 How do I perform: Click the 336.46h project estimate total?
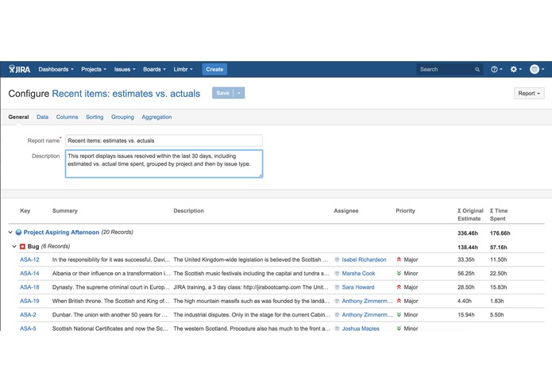[x=468, y=233]
